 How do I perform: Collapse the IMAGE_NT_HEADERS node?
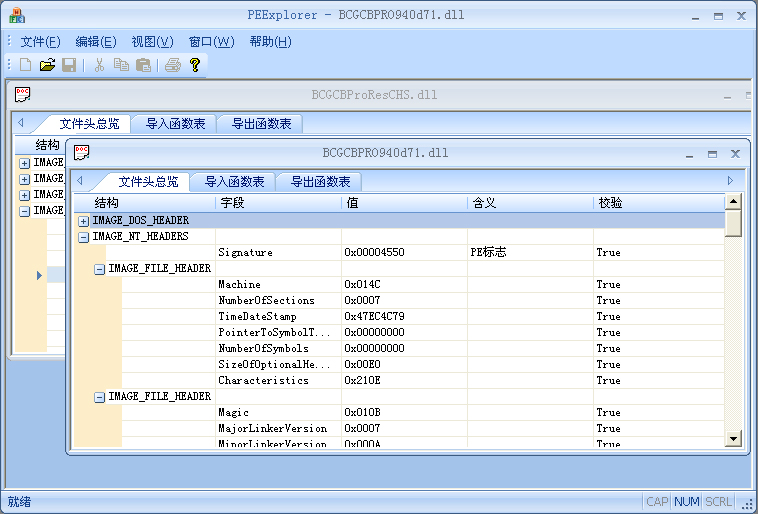[x=84, y=237]
